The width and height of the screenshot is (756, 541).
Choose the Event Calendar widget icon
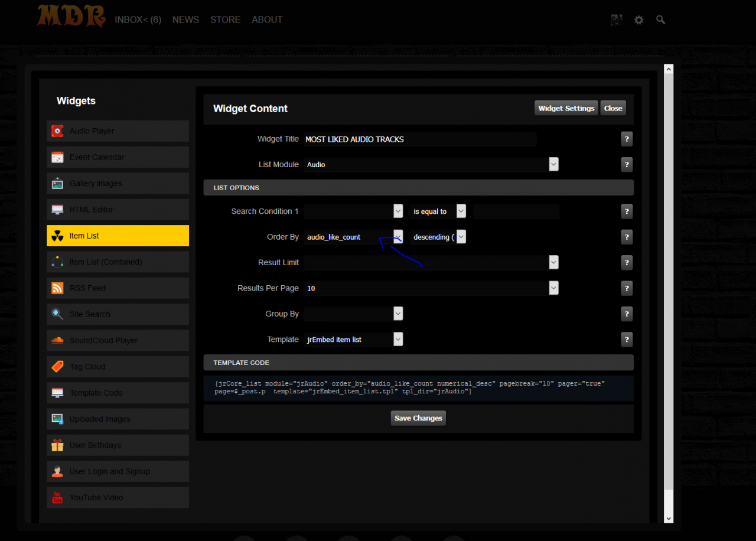point(57,157)
